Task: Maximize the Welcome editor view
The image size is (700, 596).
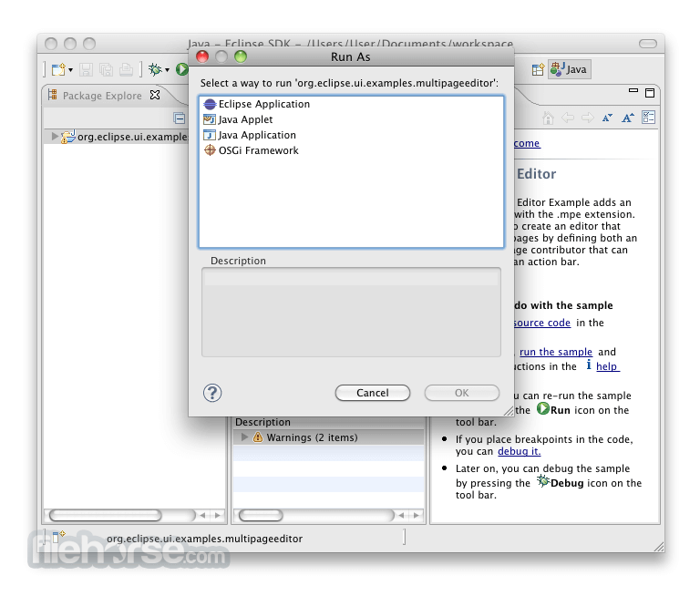Action: click(x=650, y=92)
